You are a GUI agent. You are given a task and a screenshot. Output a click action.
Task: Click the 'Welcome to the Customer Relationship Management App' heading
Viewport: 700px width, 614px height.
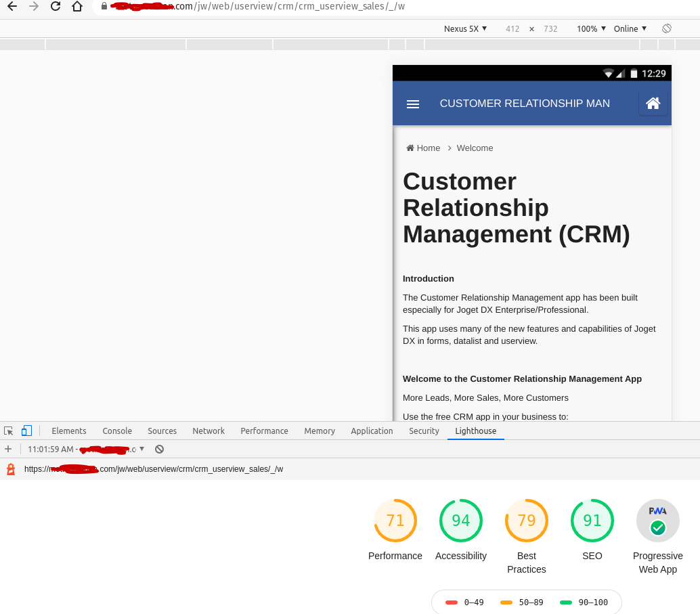pos(522,378)
